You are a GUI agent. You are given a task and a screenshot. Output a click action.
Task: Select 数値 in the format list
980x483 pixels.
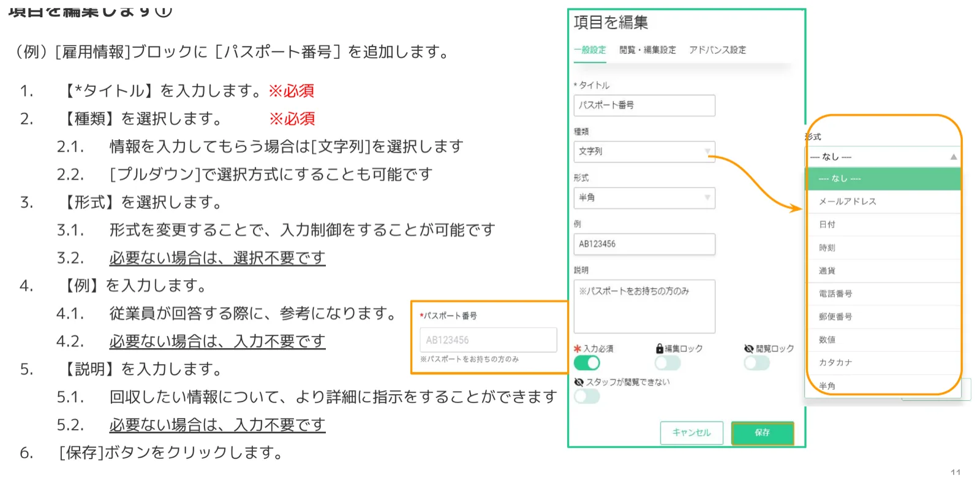(x=883, y=340)
